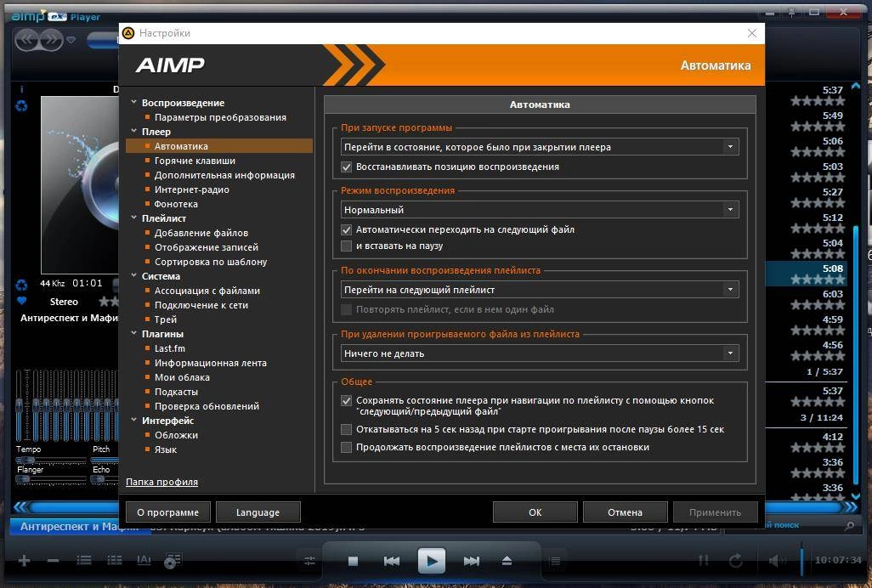The height and width of the screenshot is (588, 872).
Task: Click the back double-arrow button at player top
Action: coord(27,39)
